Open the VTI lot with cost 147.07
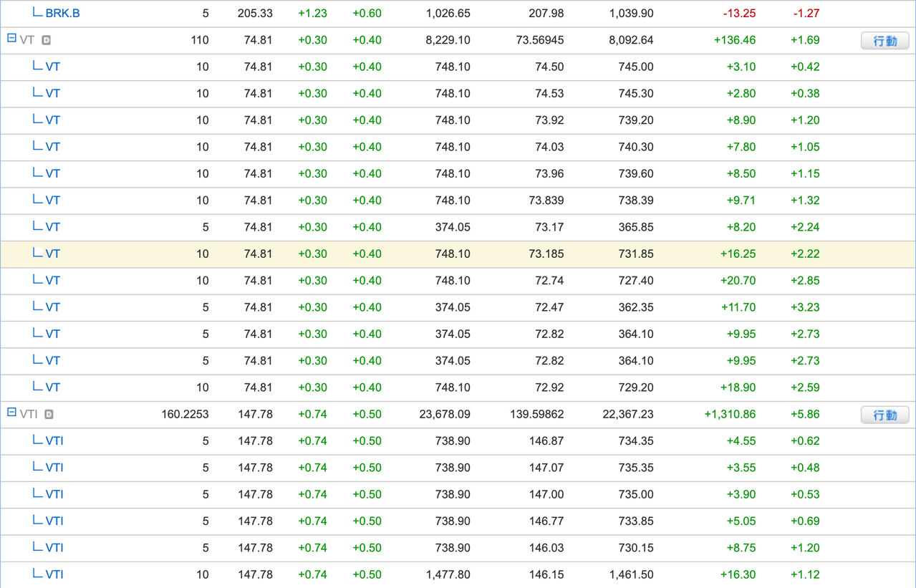 click(x=54, y=468)
